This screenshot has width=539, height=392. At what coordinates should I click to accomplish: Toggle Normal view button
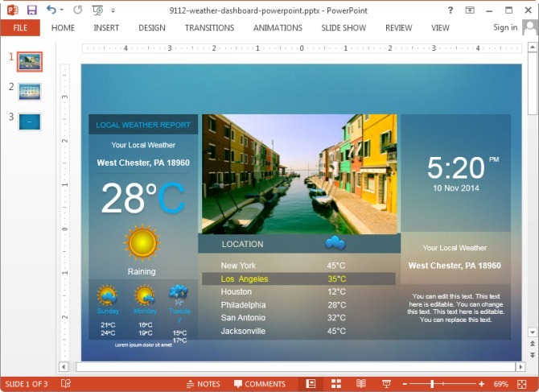[311, 384]
